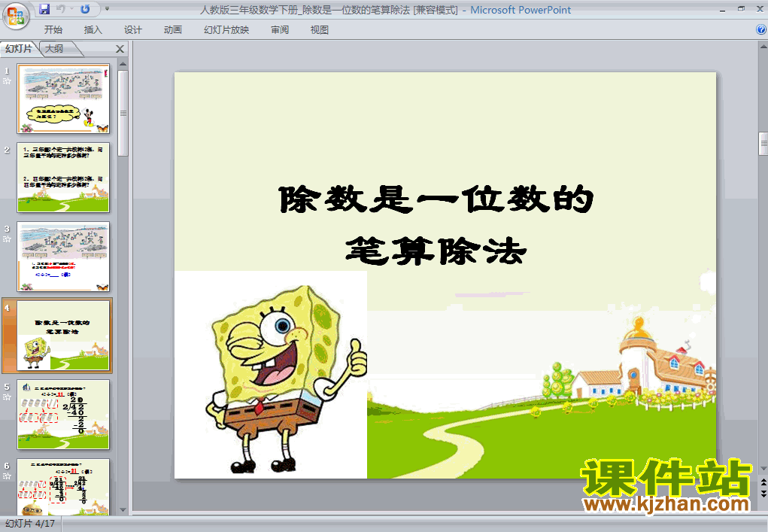768x532 pixels.
Task: Expand the Quick Access Toolbar customize dropdown
Action: point(108,9)
